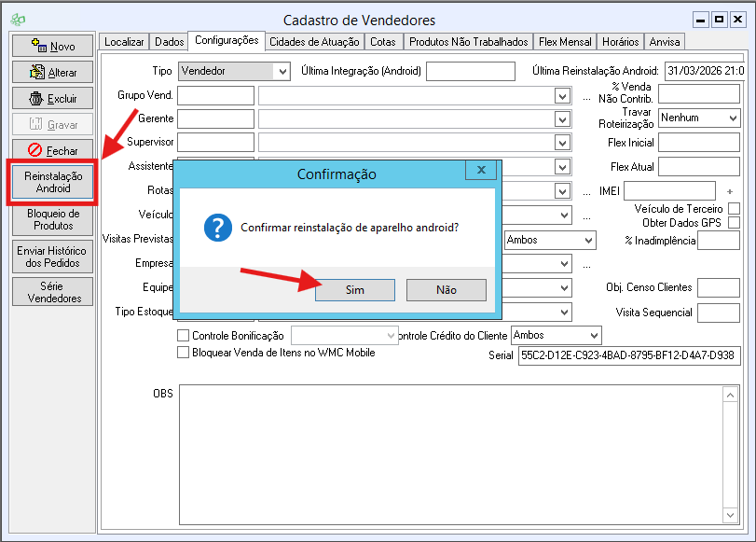Click into the Serial number field
The width and height of the screenshot is (756, 542).
pyautogui.click(x=628, y=355)
